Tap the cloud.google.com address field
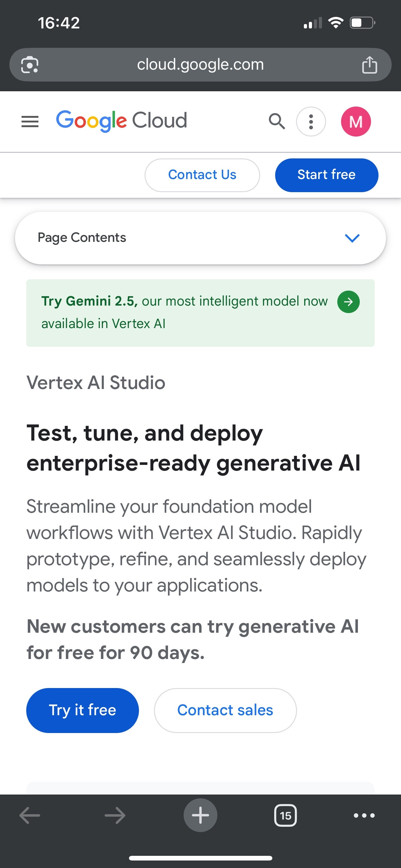The width and height of the screenshot is (401, 868). tap(200, 64)
